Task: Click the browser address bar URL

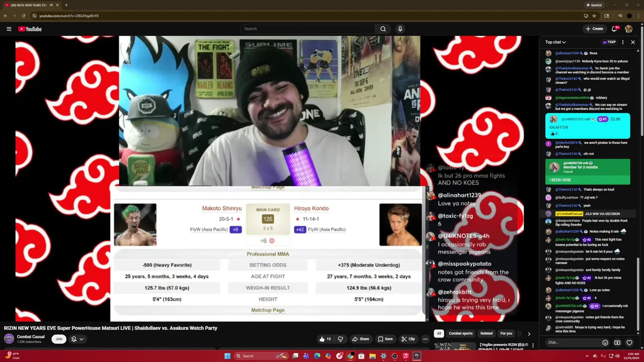Action: [69, 16]
